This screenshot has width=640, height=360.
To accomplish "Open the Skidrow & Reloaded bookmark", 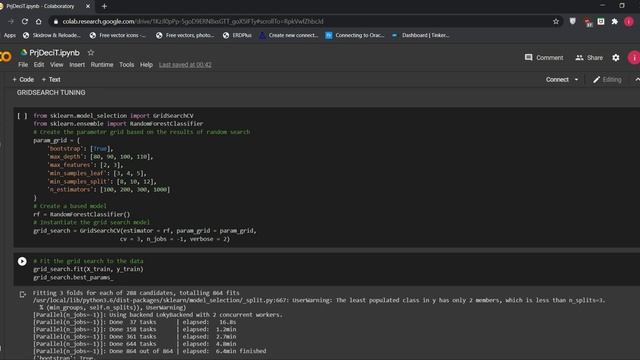I will coord(52,36).
